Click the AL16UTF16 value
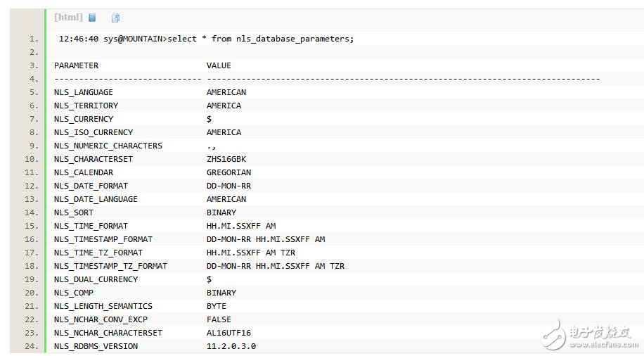The height and width of the screenshot is (356, 644). coord(228,333)
